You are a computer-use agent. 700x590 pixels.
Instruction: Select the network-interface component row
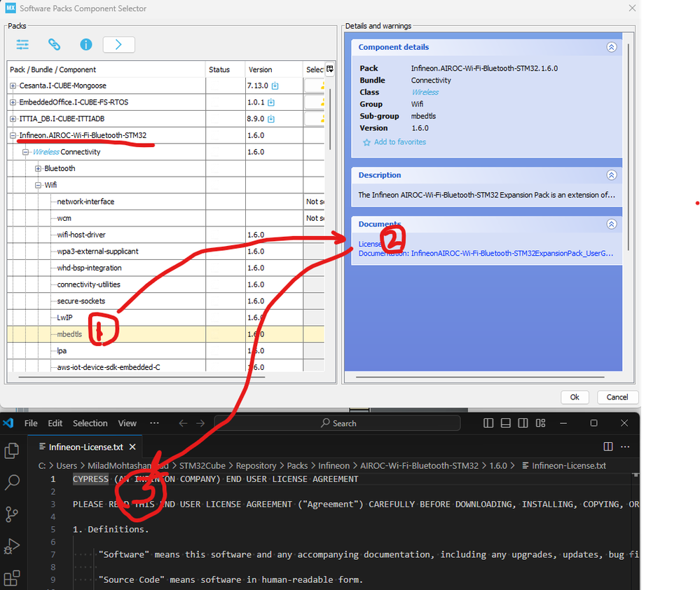click(165, 202)
